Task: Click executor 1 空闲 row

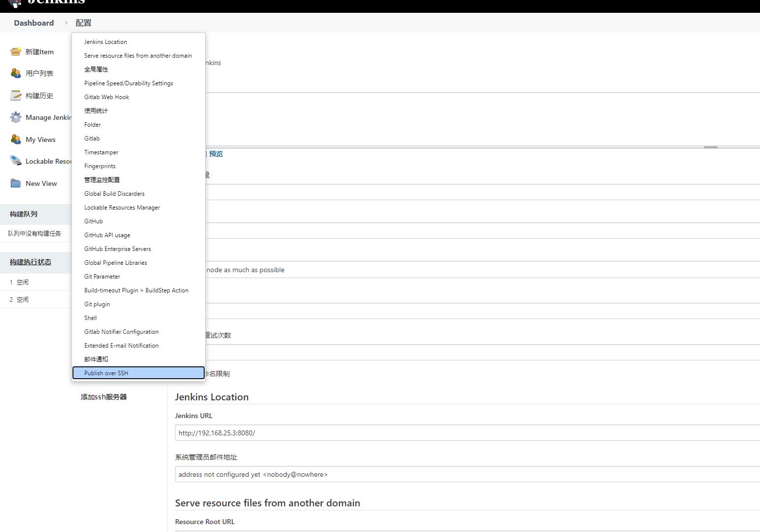Action: point(36,283)
